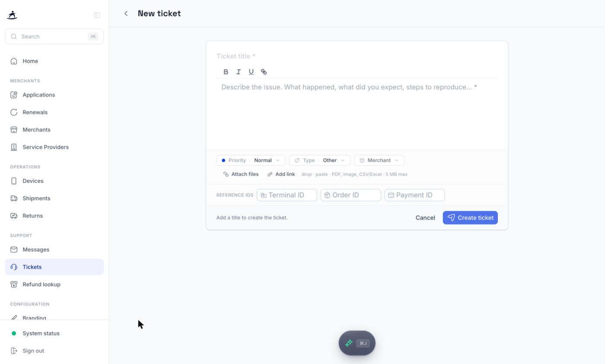
Task: Click the Sign out icon
Action: (x=14, y=351)
